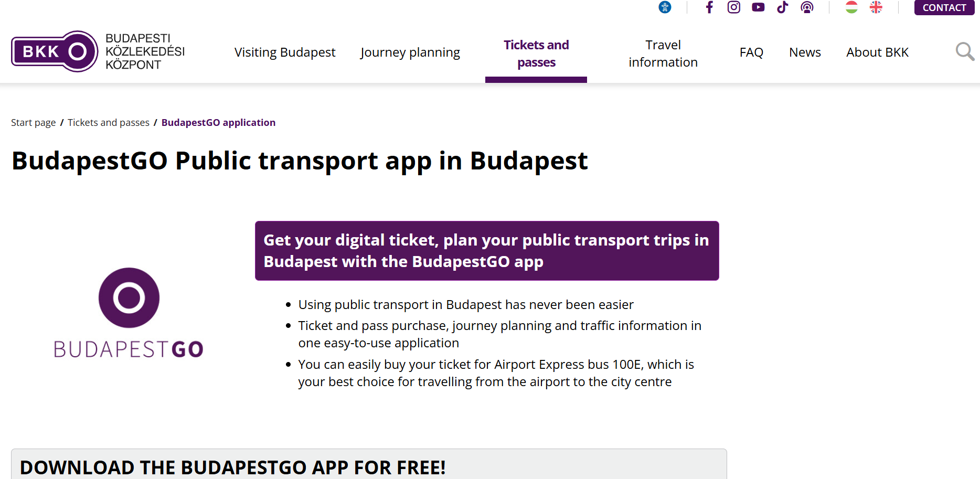Switch language to Hungarian via flag
This screenshot has width=980, height=479.
(x=851, y=7)
